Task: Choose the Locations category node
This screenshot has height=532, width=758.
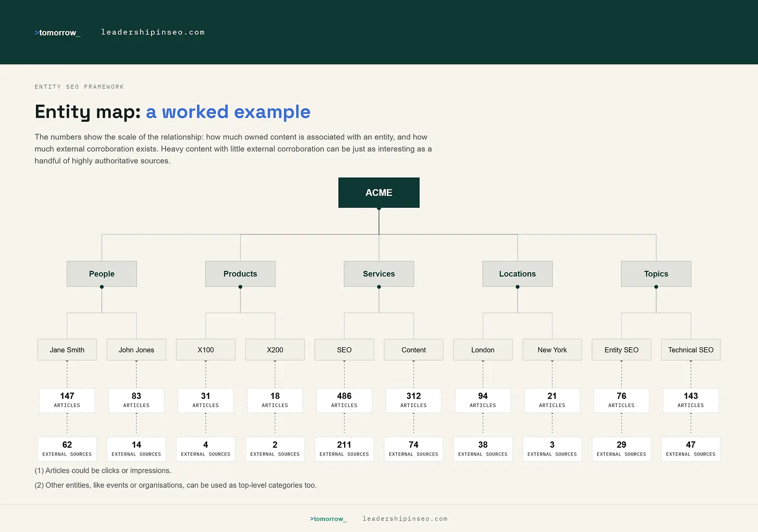Action: pyautogui.click(x=517, y=274)
